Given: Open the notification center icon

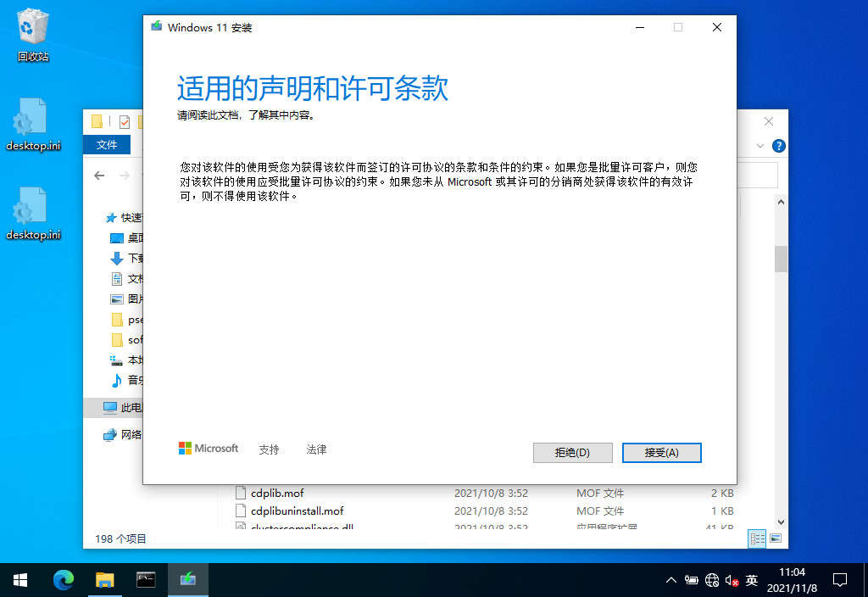Looking at the screenshot, I should 840,580.
